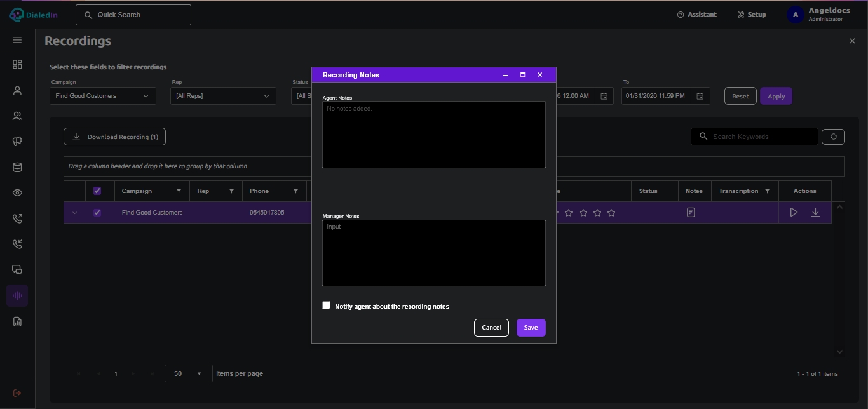Screen dimensions: 868x409
Task: Download the recording in the Actions column
Action: tap(815, 213)
